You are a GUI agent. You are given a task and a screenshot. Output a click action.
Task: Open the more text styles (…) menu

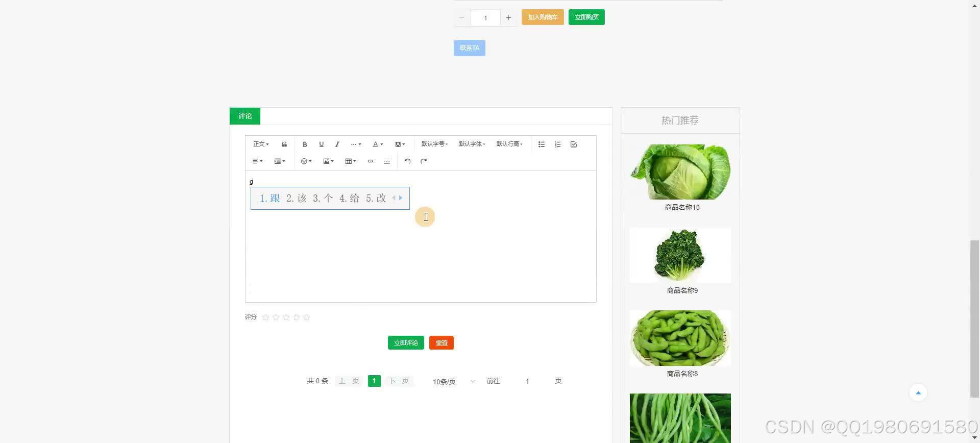click(x=356, y=144)
